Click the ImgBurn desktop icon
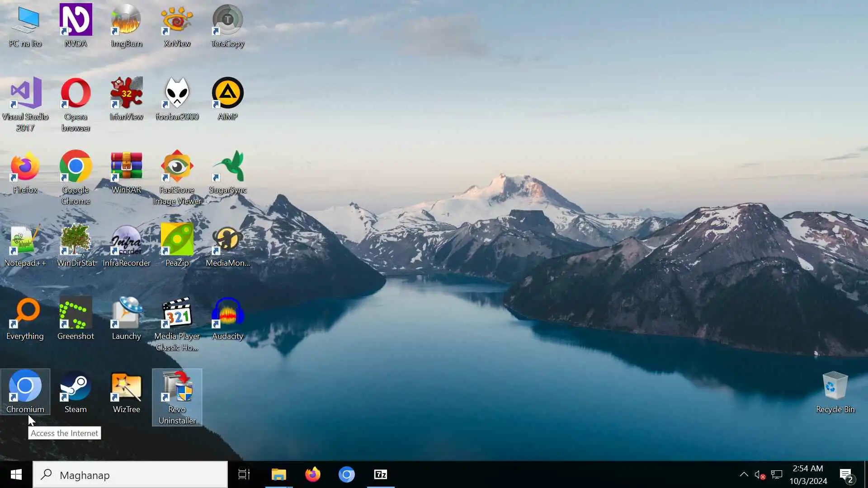Viewport: 868px width, 488px height. [x=126, y=20]
